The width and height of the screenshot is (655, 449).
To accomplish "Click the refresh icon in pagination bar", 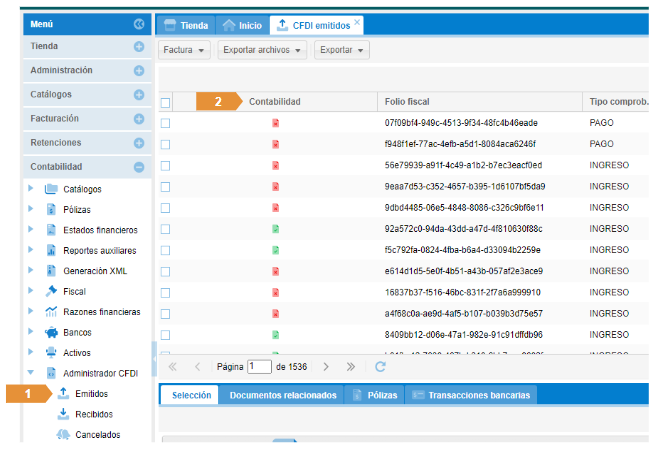I will tap(380, 367).
